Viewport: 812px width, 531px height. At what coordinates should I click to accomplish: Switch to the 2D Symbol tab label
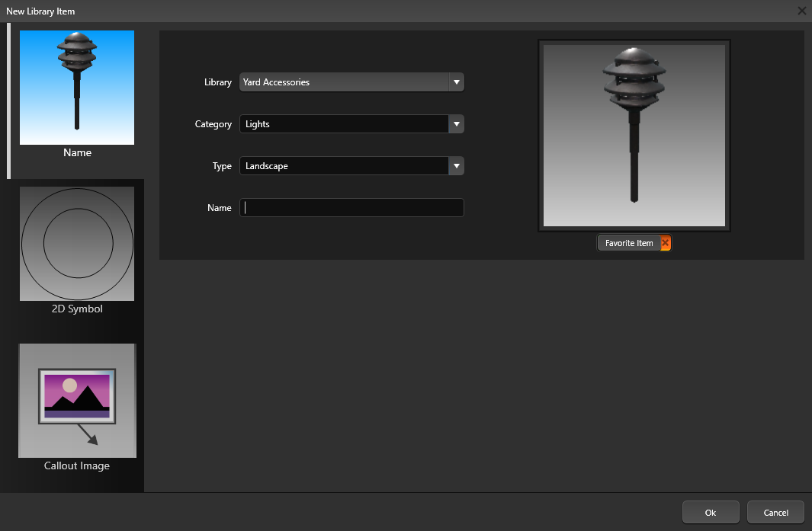tap(77, 309)
